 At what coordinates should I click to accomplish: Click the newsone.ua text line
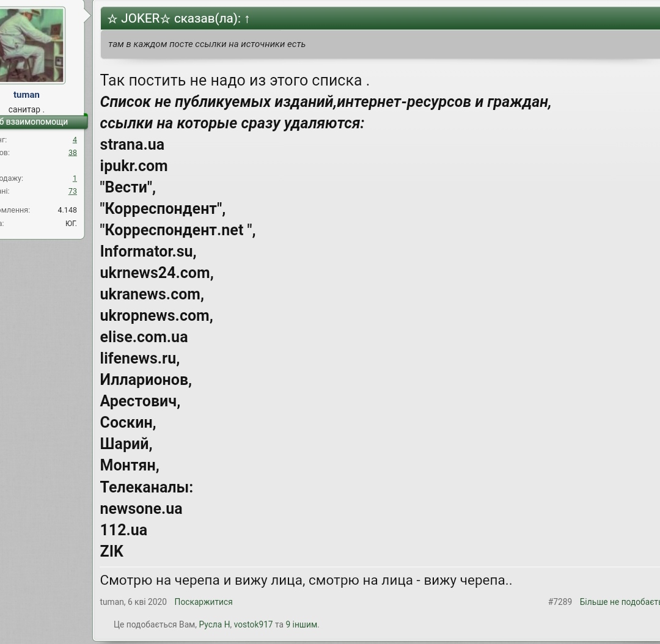(x=141, y=508)
